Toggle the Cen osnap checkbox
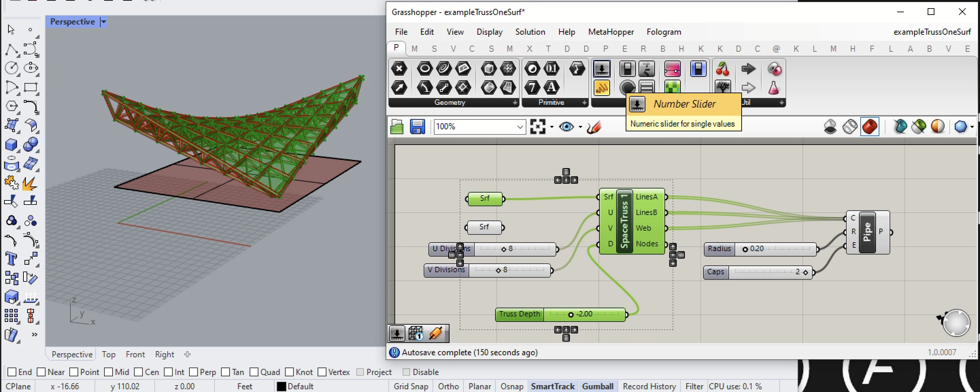This screenshot has height=392, width=980. (138, 372)
